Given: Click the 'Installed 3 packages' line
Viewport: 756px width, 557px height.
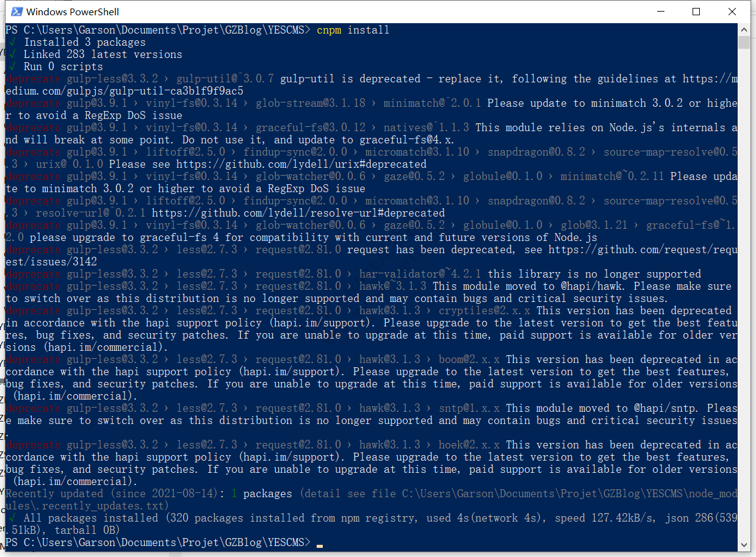Looking at the screenshot, I should tap(85, 42).
